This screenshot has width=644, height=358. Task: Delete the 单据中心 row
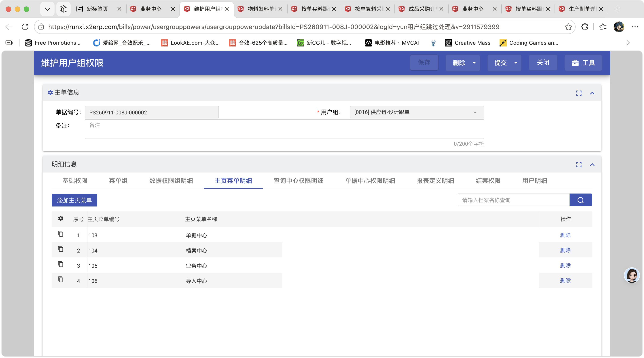tap(565, 235)
